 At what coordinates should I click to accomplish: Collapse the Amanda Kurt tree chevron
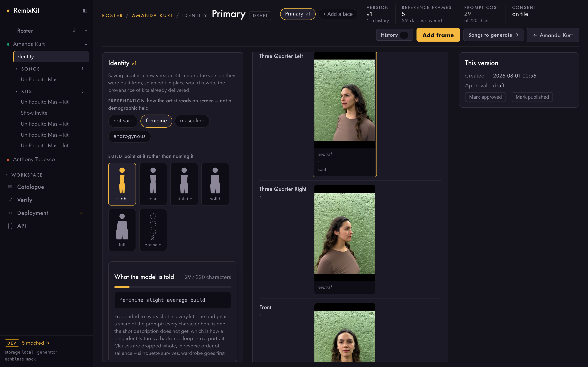(x=86, y=45)
